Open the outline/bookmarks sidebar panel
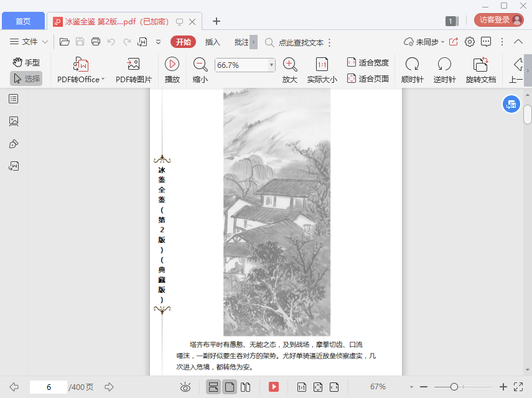The height and width of the screenshot is (398, 532). (x=14, y=99)
